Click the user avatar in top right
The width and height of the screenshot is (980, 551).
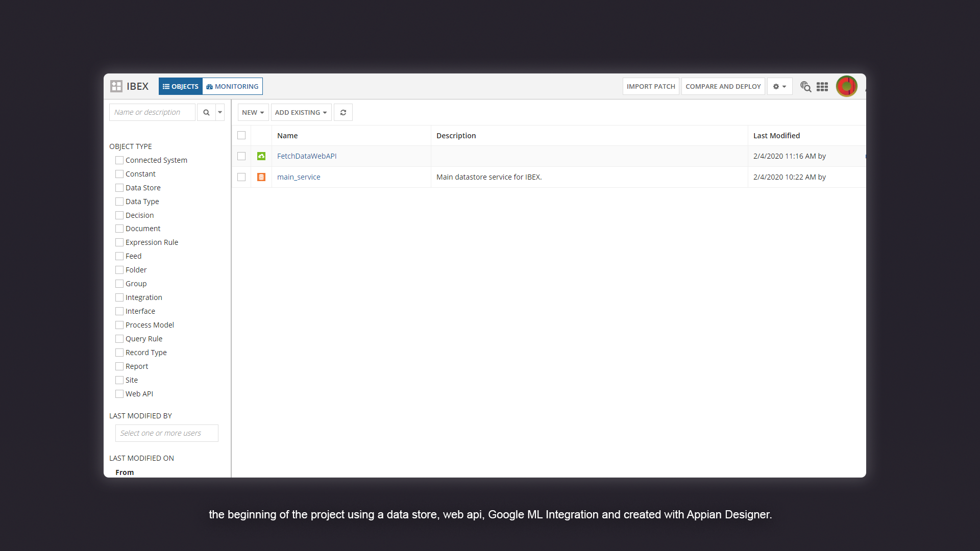pyautogui.click(x=846, y=86)
